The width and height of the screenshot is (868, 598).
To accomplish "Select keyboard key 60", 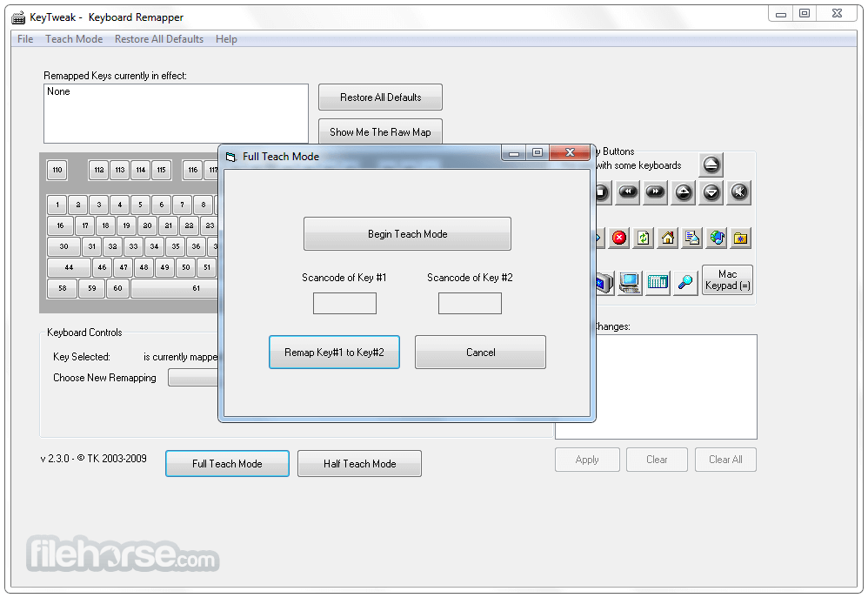I will tap(118, 288).
